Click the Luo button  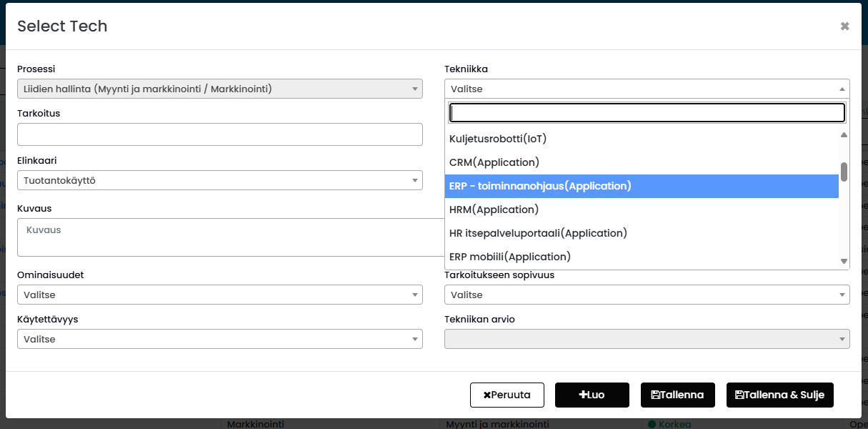(x=592, y=395)
